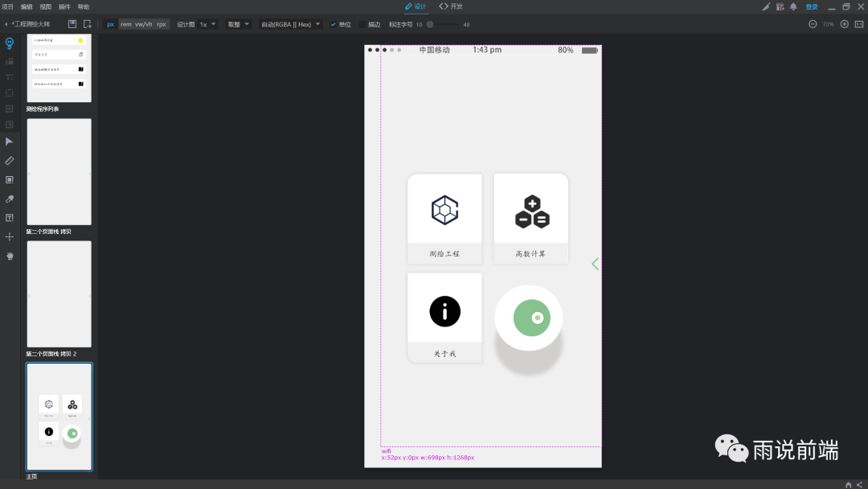The width and height of the screenshot is (868, 489).
Task: Click the 登录 login link
Action: pyautogui.click(x=812, y=6)
